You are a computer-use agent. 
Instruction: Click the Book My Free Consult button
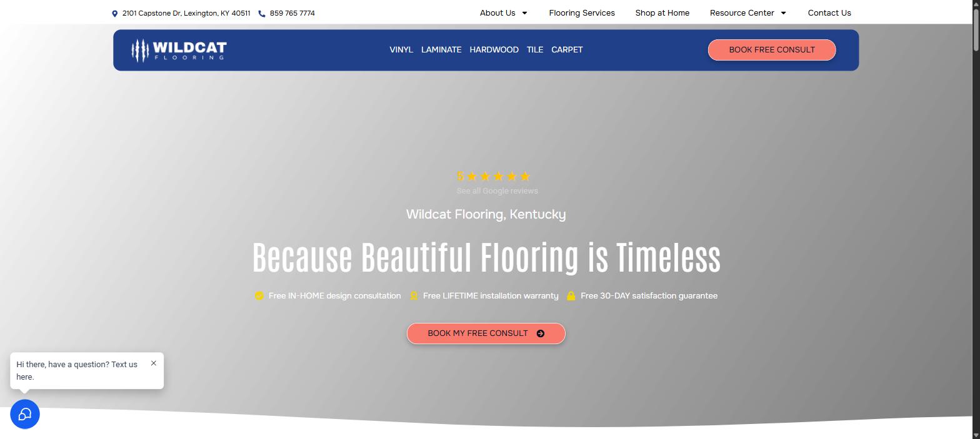pos(486,333)
